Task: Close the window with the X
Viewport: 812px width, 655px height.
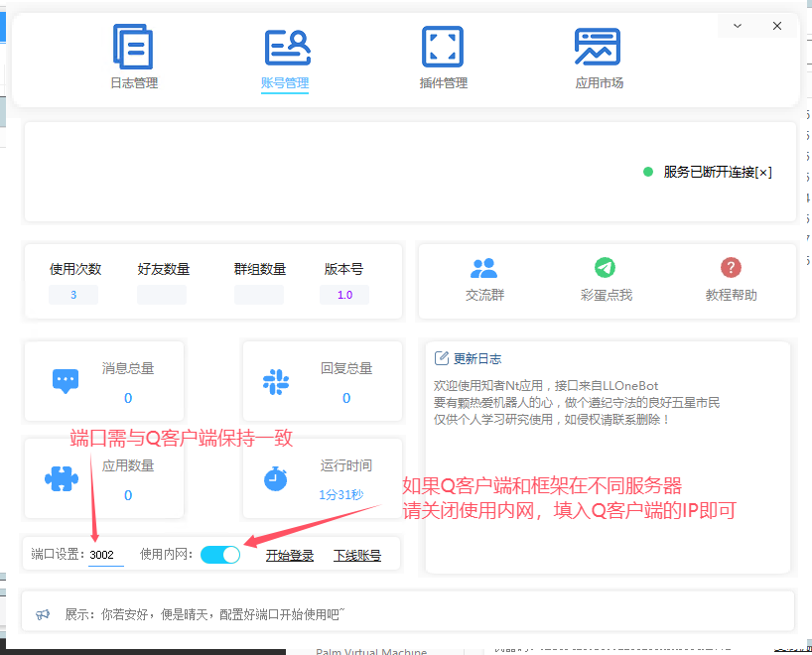Action: coord(777,26)
